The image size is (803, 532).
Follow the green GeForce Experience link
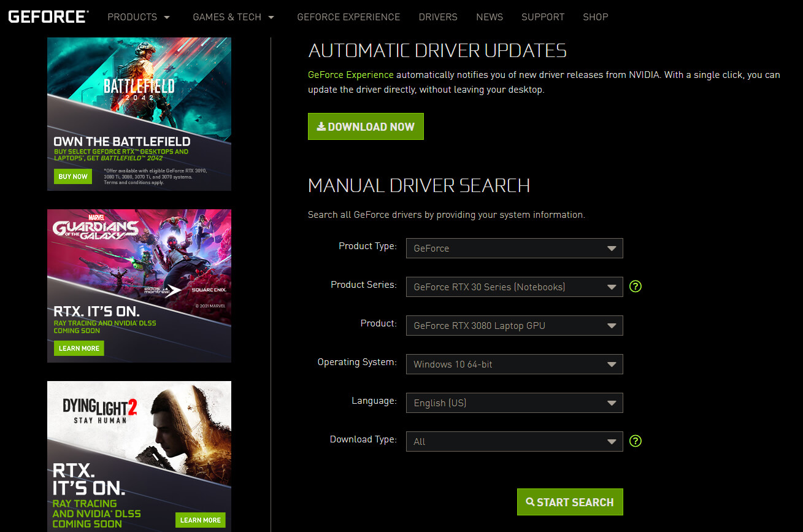pyautogui.click(x=351, y=75)
